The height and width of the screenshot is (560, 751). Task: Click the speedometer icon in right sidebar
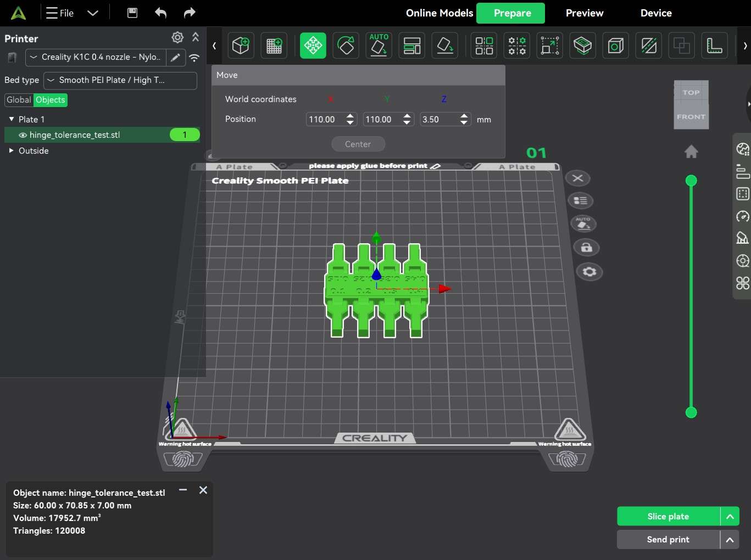(743, 216)
